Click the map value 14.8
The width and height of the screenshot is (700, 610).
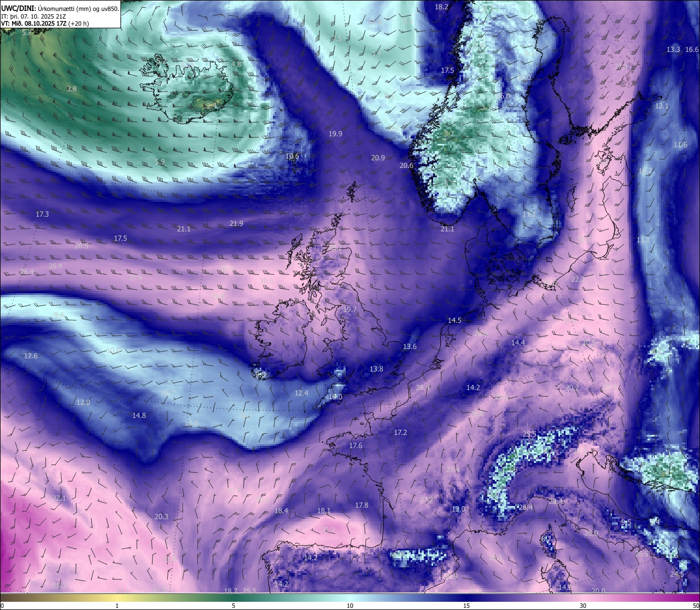[139, 416]
